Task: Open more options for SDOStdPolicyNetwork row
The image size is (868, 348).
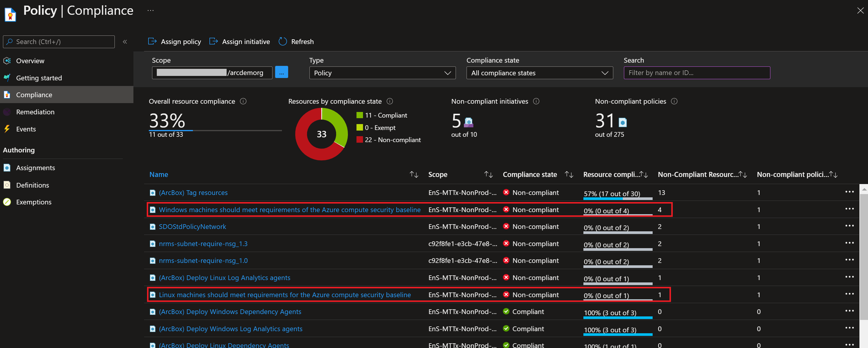Action: click(849, 226)
